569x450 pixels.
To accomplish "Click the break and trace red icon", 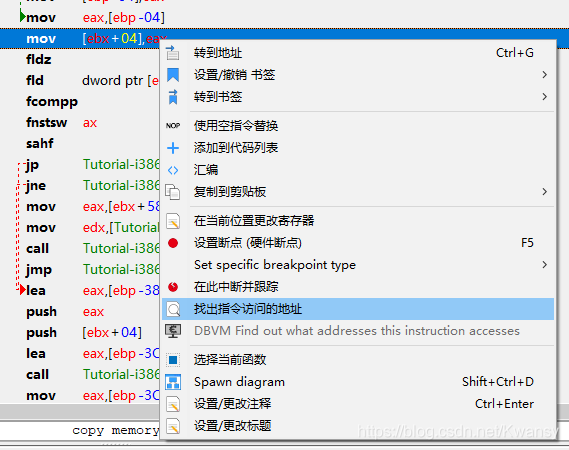I will tap(173, 287).
